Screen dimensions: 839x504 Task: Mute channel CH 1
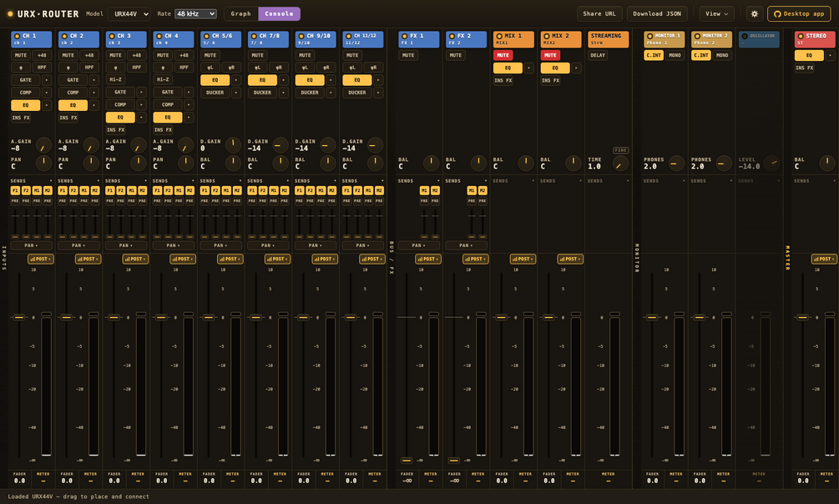pyautogui.click(x=21, y=55)
